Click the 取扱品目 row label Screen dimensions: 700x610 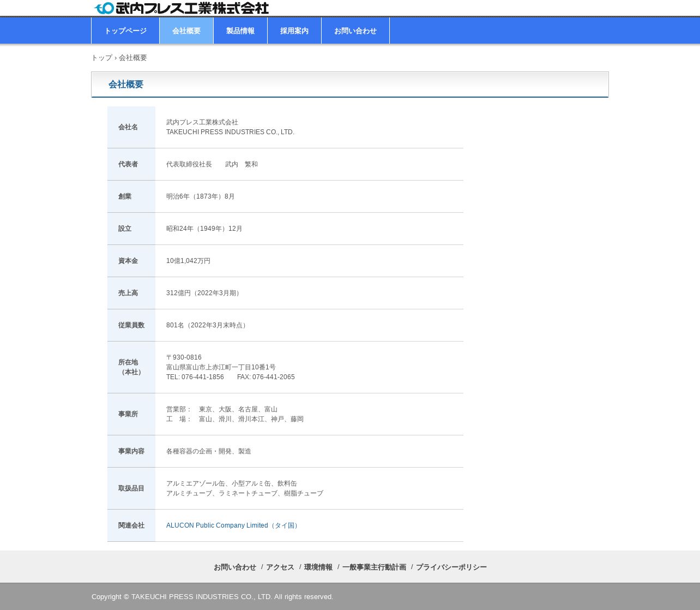[x=131, y=488]
